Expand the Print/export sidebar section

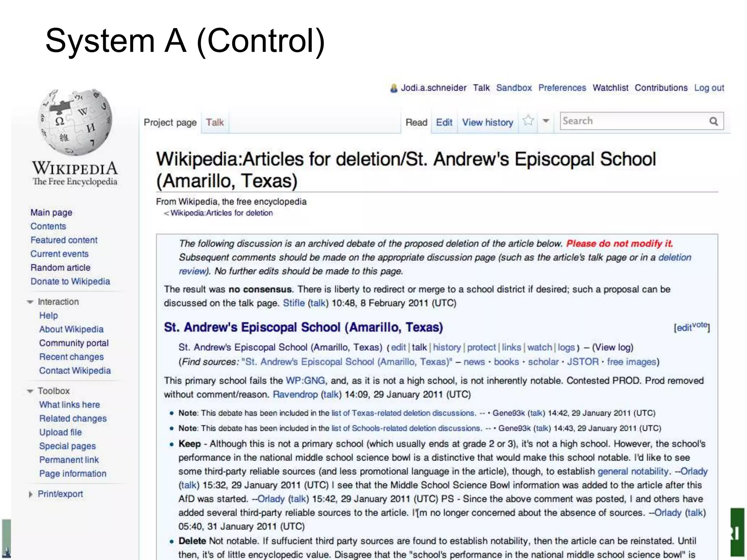(31, 494)
